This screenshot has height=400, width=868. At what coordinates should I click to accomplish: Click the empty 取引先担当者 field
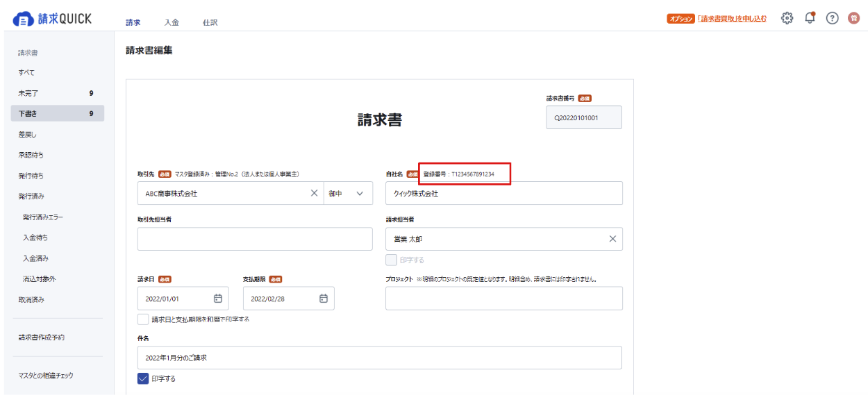pyautogui.click(x=255, y=239)
